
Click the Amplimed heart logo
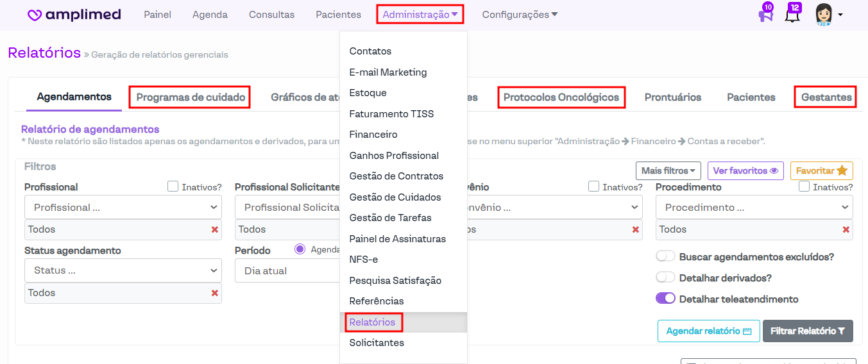35,15
